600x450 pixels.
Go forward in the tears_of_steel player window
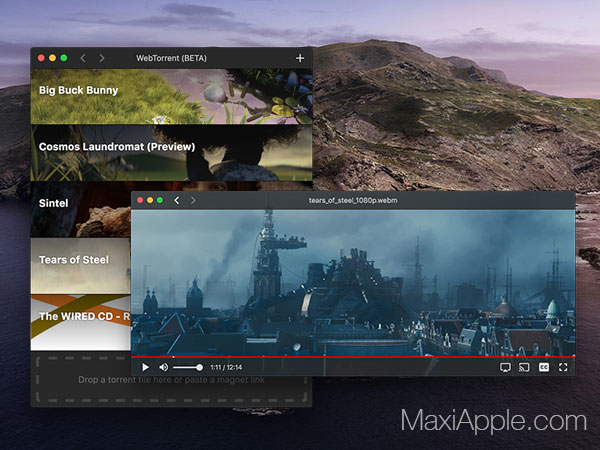[x=193, y=200]
